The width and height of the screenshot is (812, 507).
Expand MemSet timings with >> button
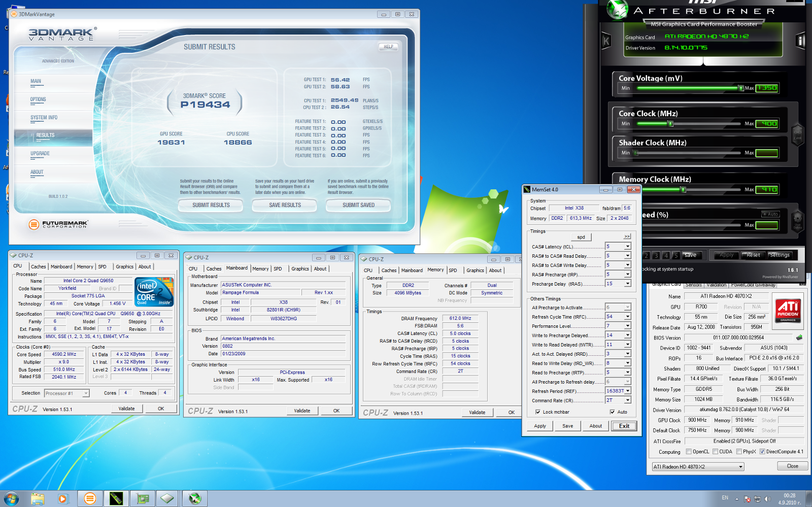[x=627, y=236]
